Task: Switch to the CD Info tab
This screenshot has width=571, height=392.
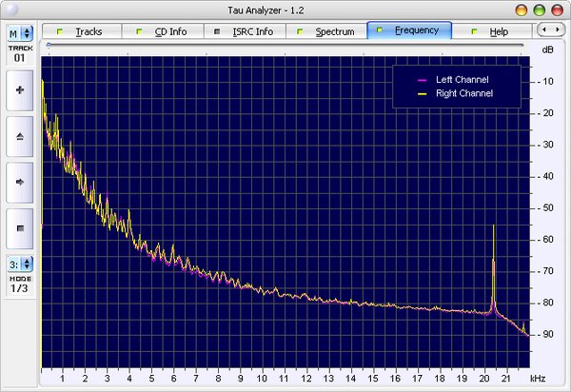Action: tap(163, 31)
